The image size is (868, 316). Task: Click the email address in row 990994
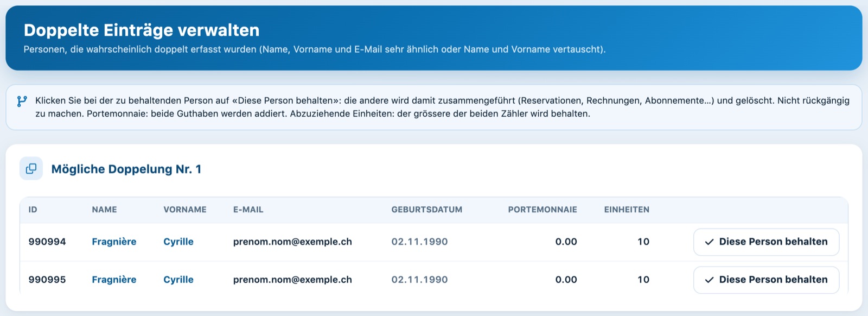[x=292, y=242]
